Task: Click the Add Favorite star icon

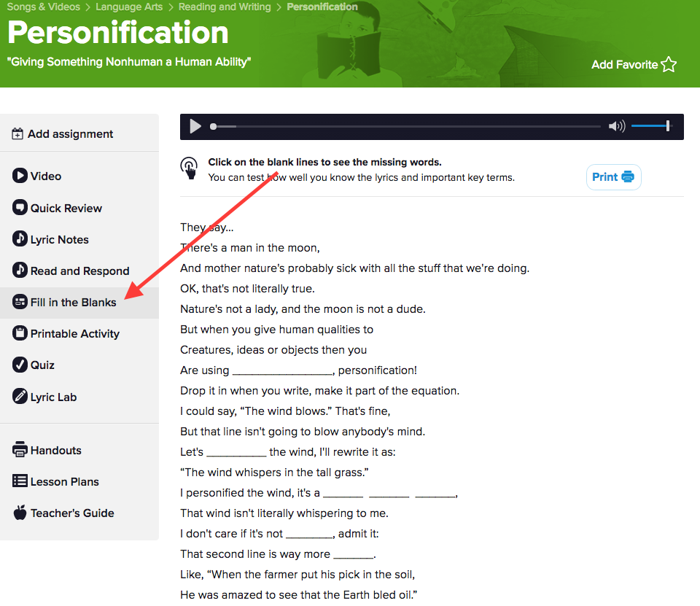Action: [x=669, y=65]
